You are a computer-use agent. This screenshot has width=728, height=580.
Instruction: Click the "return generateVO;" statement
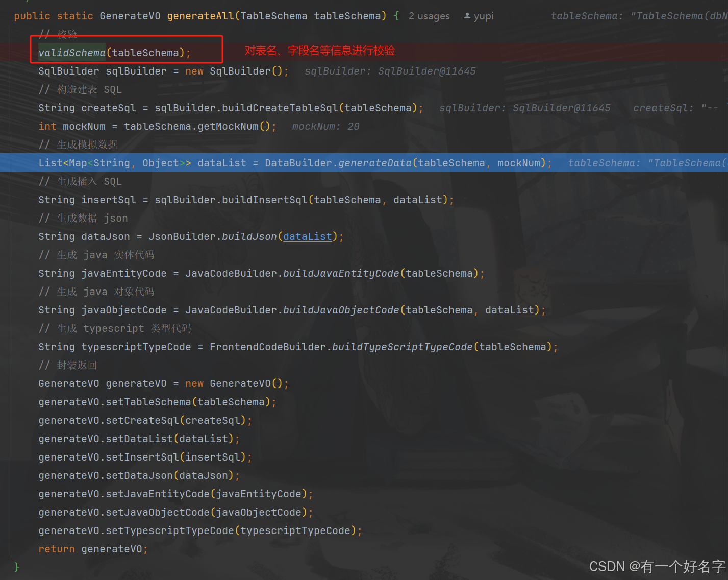coord(93,549)
